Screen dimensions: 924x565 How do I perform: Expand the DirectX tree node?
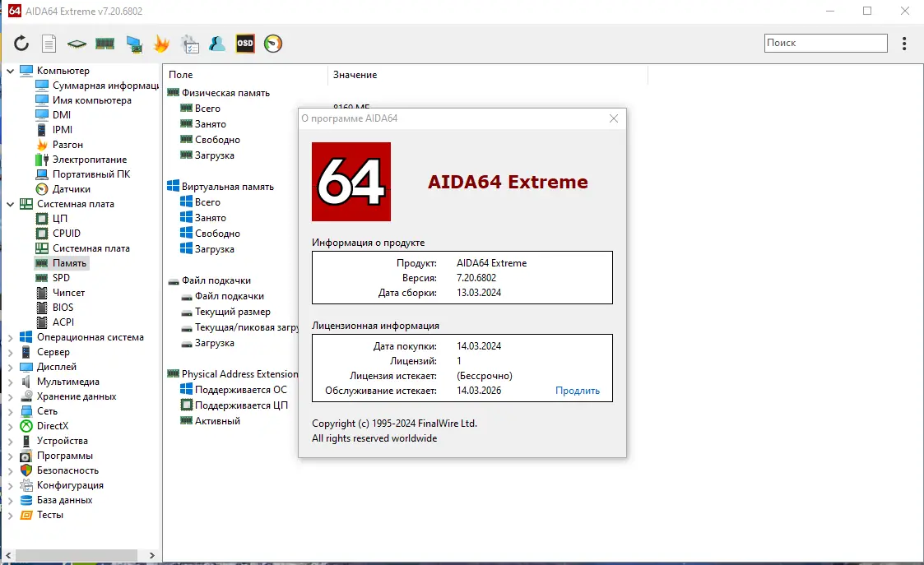point(10,427)
